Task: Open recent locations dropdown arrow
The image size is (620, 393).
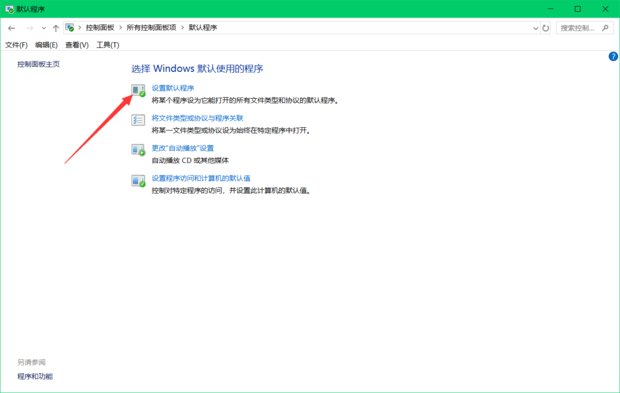Action: 43,28
